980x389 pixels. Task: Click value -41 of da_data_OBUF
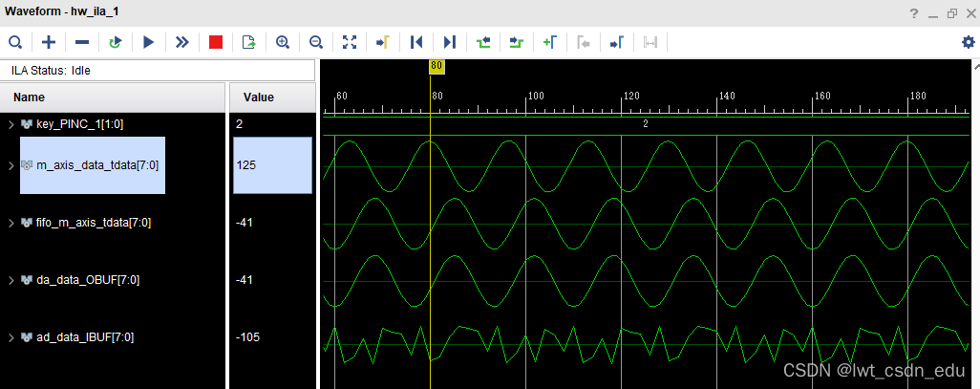(245, 279)
